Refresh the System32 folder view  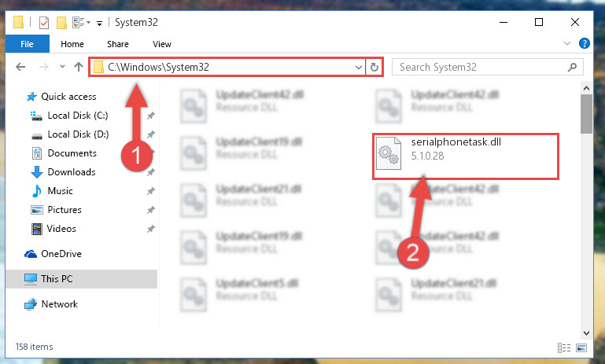click(x=374, y=67)
